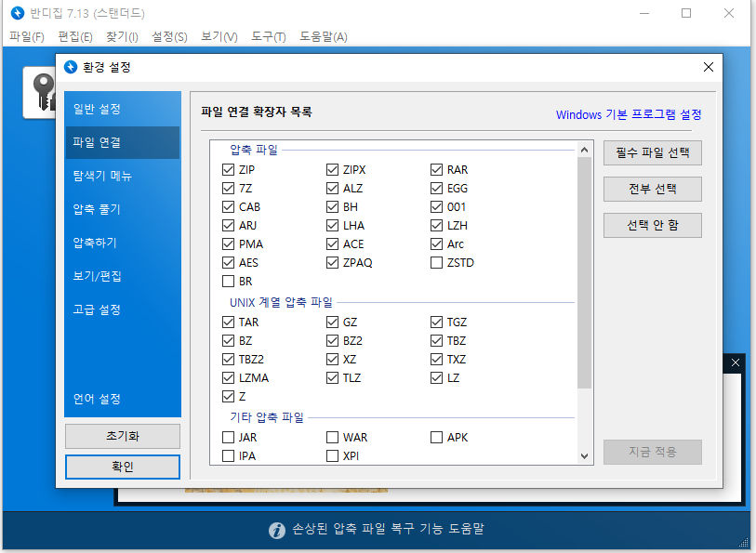Open the 도구(T) menu

point(269,36)
